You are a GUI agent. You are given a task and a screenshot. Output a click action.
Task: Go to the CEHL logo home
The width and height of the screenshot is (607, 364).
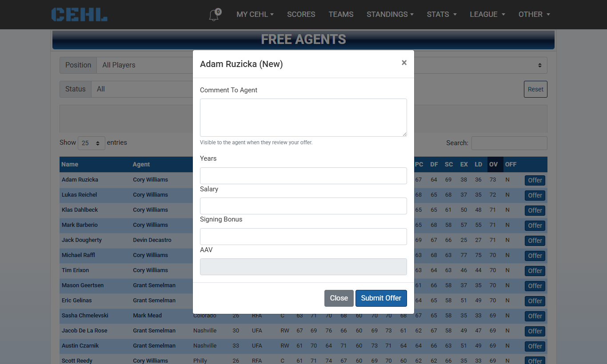(80, 15)
